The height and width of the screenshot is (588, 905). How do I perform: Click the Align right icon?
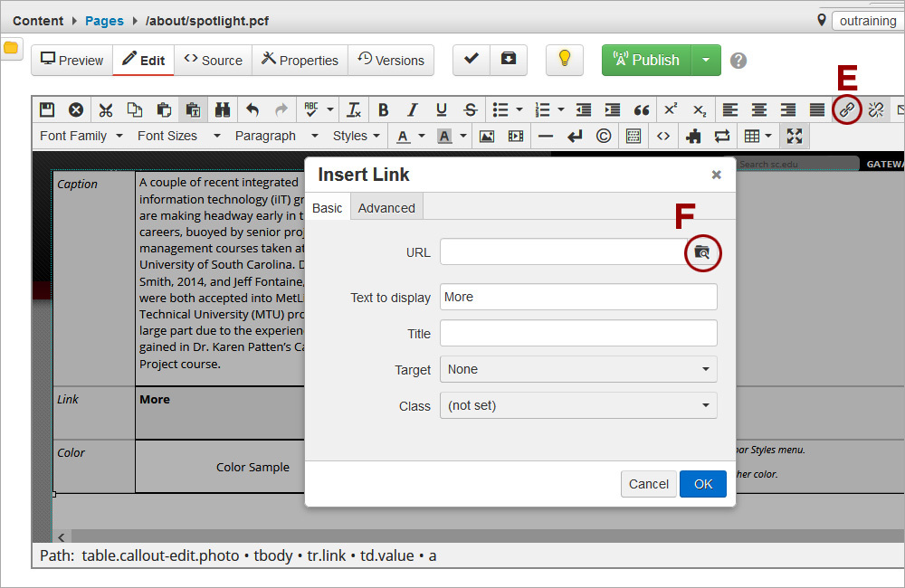point(788,109)
